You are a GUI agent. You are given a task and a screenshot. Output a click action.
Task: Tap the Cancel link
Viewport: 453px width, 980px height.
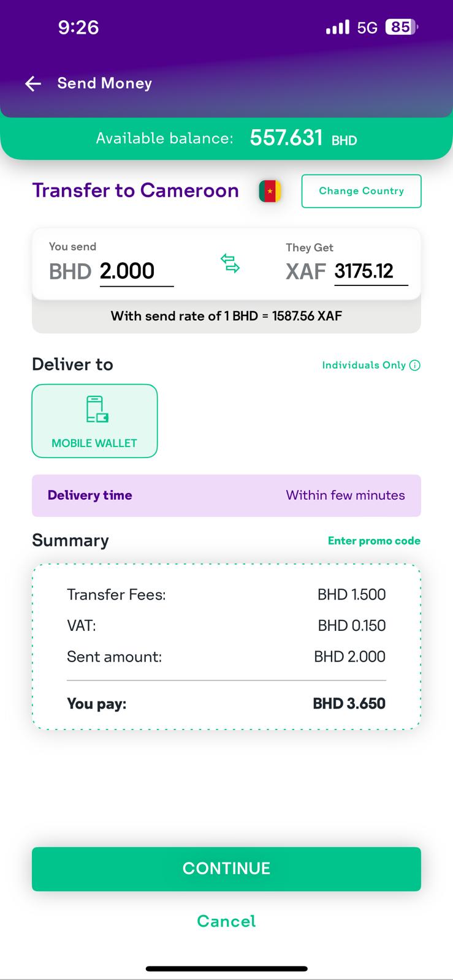(226, 921)
